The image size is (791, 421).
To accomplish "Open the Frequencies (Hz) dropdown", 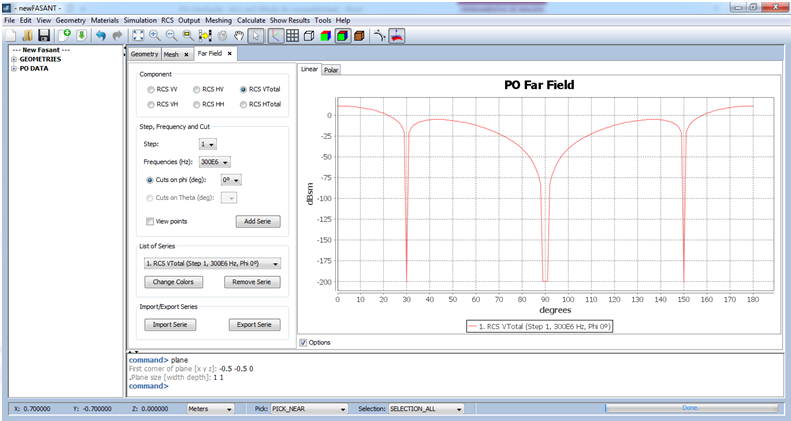I will (215, 161).
